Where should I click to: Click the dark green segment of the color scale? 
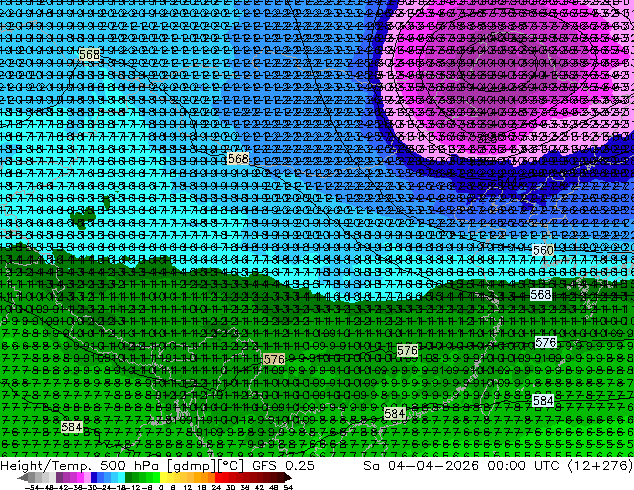[128, 478]
